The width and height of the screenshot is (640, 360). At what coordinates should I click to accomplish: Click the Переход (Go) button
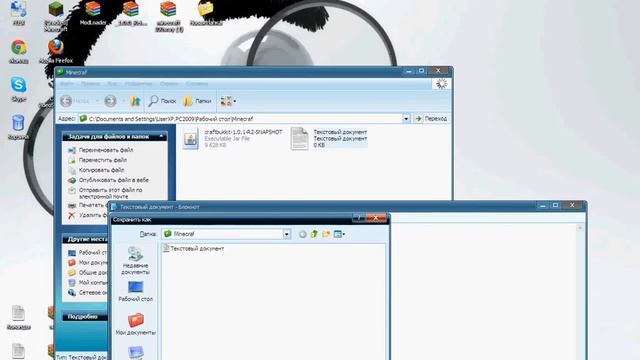coord(431,118)
